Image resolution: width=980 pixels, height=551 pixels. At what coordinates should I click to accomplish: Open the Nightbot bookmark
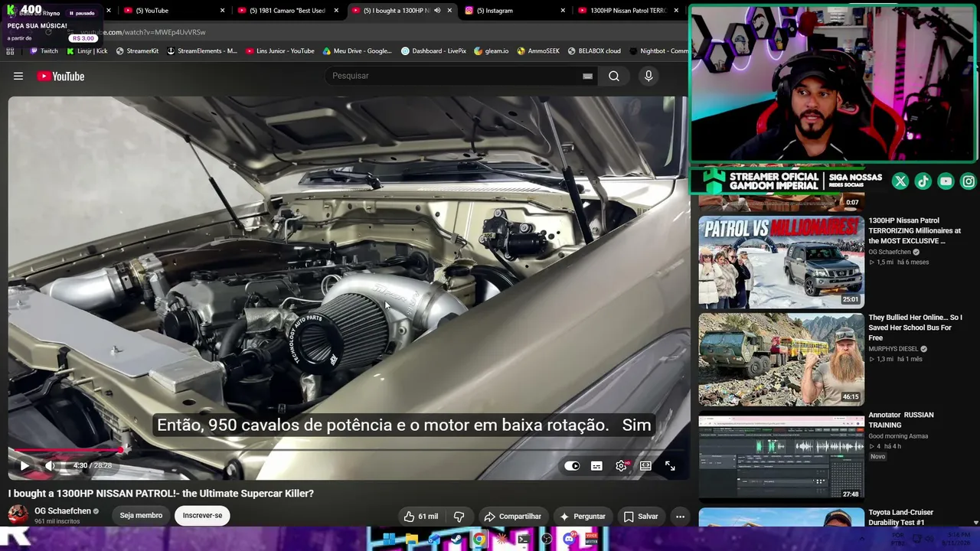point(658,51)
